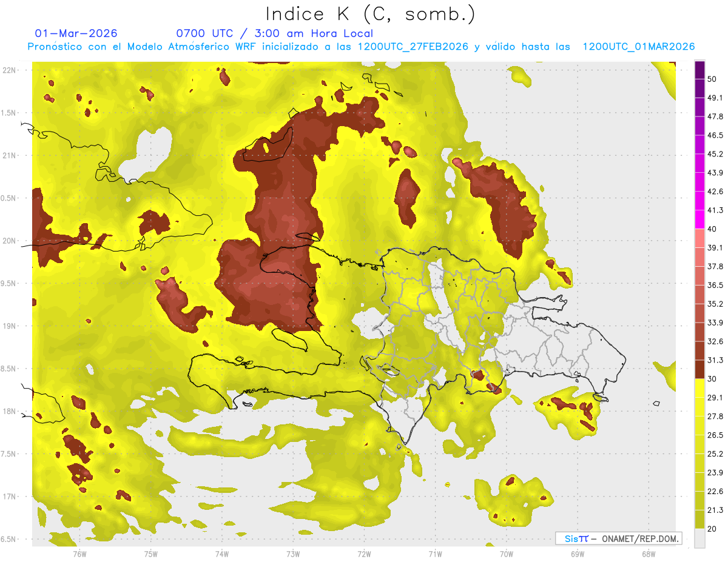The width and height of the screenshot is (728, 562).
Task: Click the "21N" latitude label
Action: pos(9,155)
